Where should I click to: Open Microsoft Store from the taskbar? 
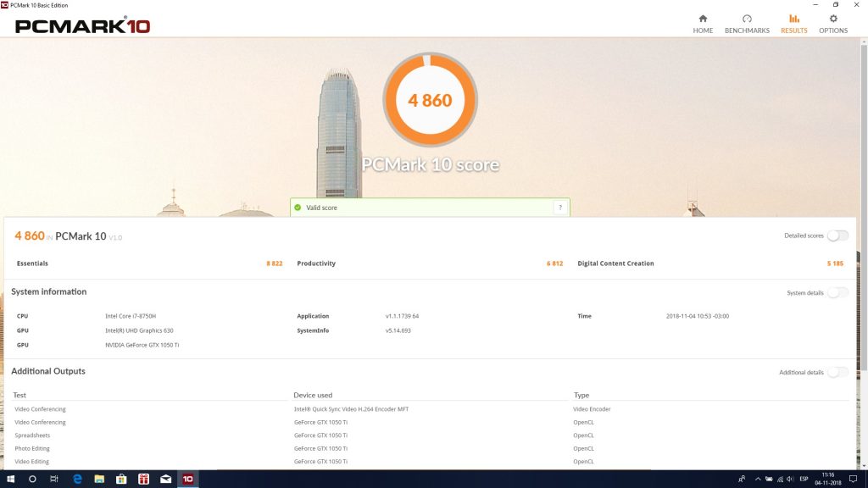(121, 479)
